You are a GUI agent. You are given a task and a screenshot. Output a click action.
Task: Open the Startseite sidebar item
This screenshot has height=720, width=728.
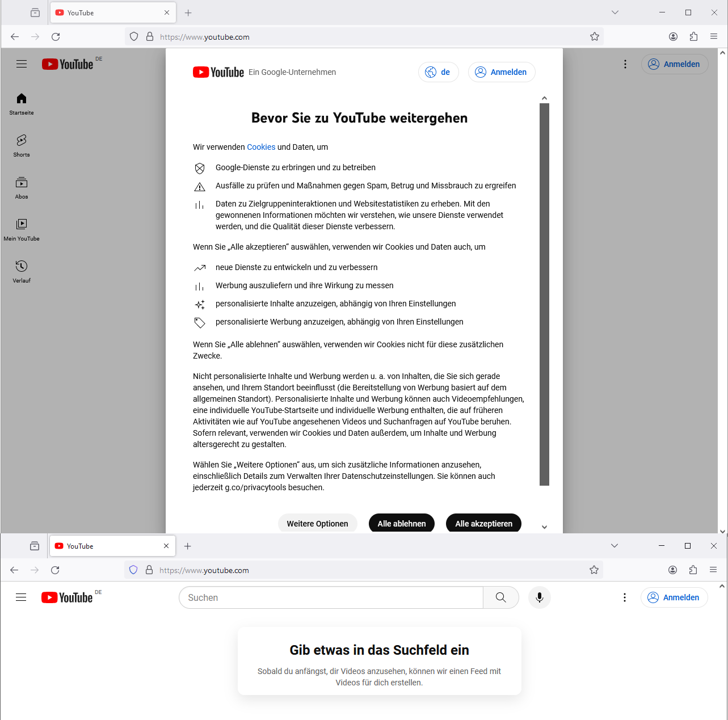tap(22, 104)
